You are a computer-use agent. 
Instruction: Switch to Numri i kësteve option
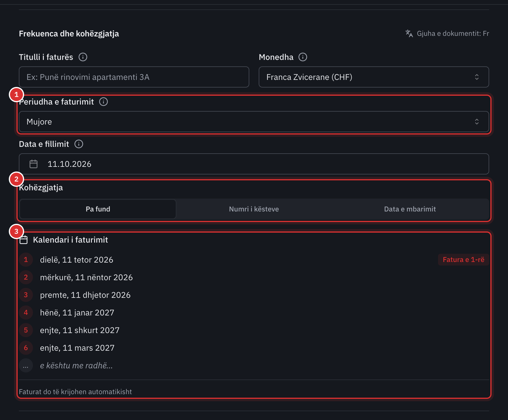254,209
